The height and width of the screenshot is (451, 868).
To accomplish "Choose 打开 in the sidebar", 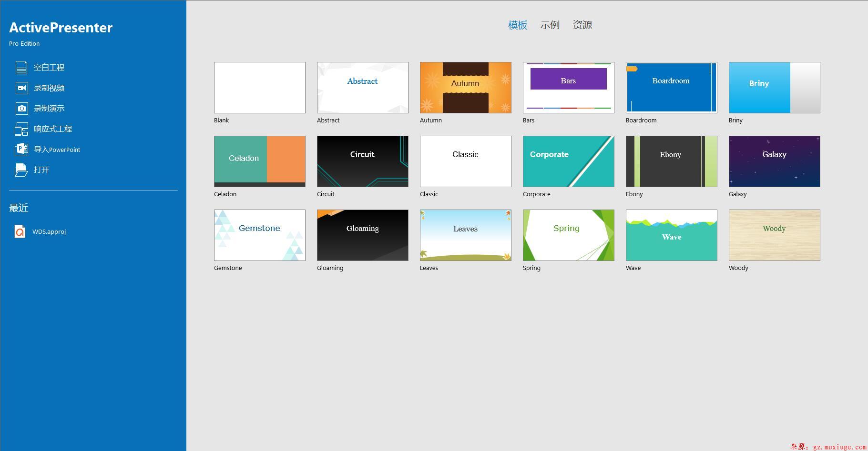I will pyautogui.click(x=41, y=170).
